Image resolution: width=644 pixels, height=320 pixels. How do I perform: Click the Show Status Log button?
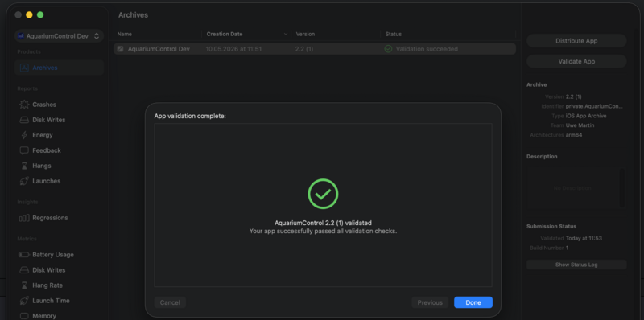point(576,265)
